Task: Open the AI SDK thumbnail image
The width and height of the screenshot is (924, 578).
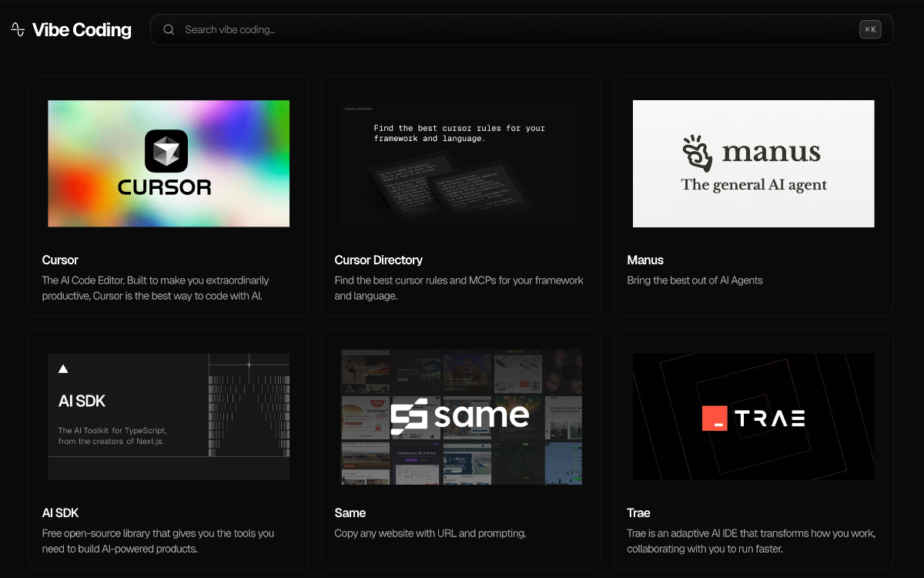Action: tap(169, 417)
